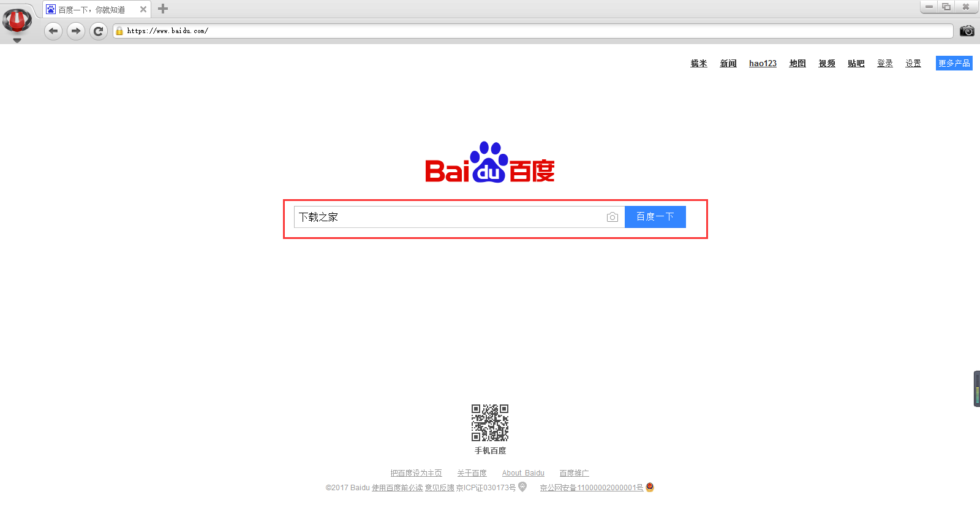Go to hao123 link
980x527 pixels.
pos(763,63)
